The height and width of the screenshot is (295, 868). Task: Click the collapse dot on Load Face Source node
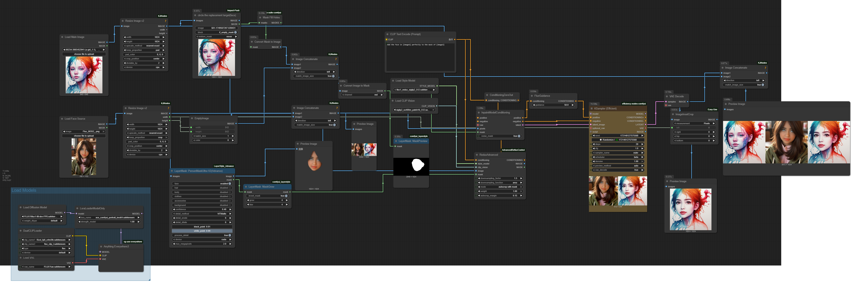coord(62,119)
